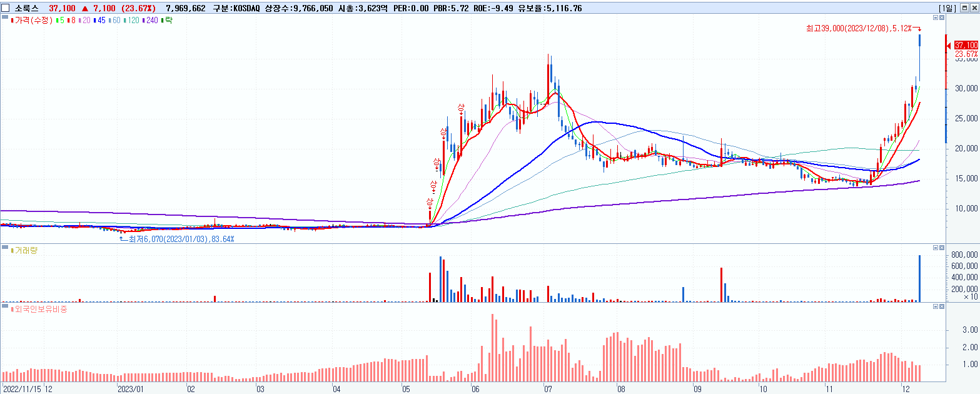The height and width of the screenshot is (394, 980).
Task: Click the 2022/11/15 start date label
Action: pyautogui.click(x=23, y=388)
